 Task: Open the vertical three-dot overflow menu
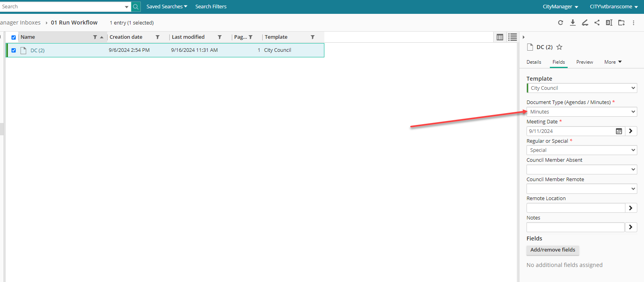633,23
